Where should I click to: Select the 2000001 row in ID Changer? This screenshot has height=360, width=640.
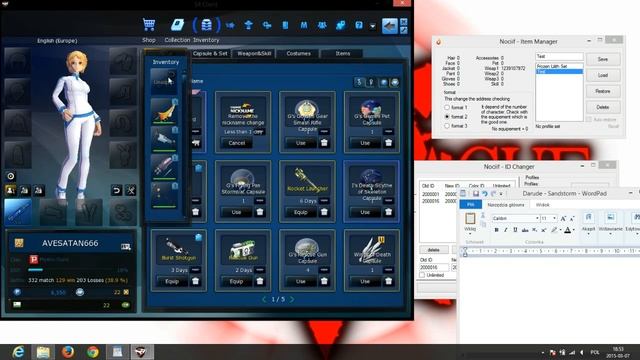[439, 194]
